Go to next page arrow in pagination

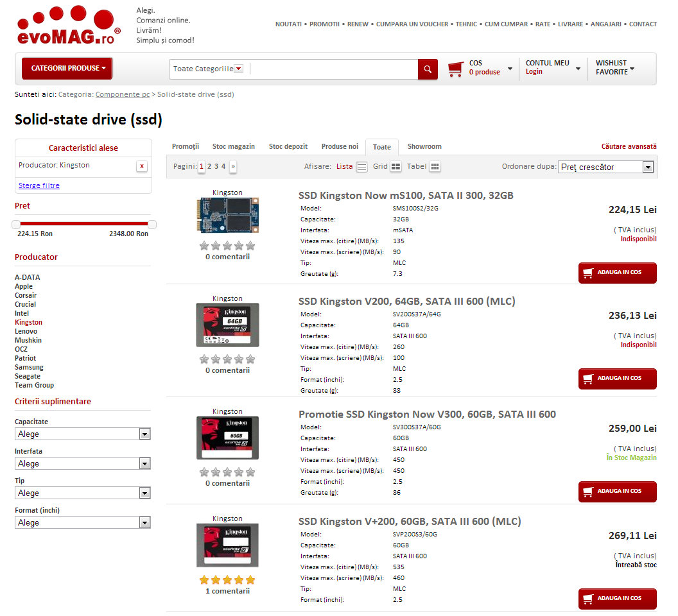tap(233, 166)
